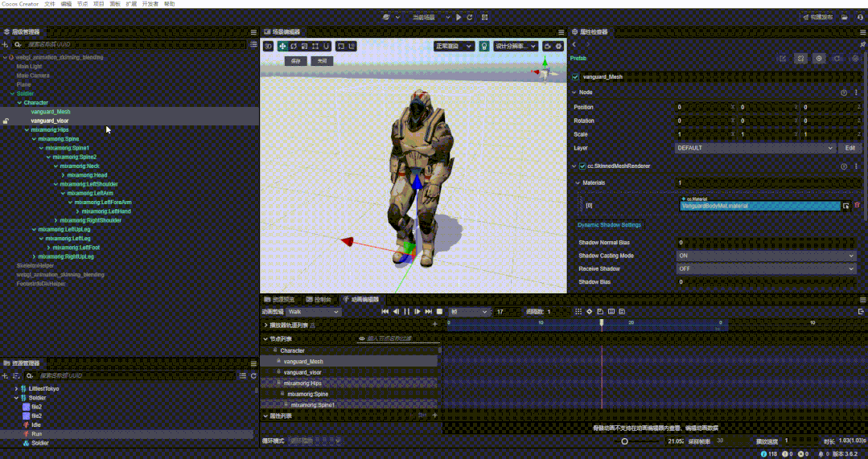Open the 节点 menu
The height and width of the screenshot is (459, 868).
(83, 4)
